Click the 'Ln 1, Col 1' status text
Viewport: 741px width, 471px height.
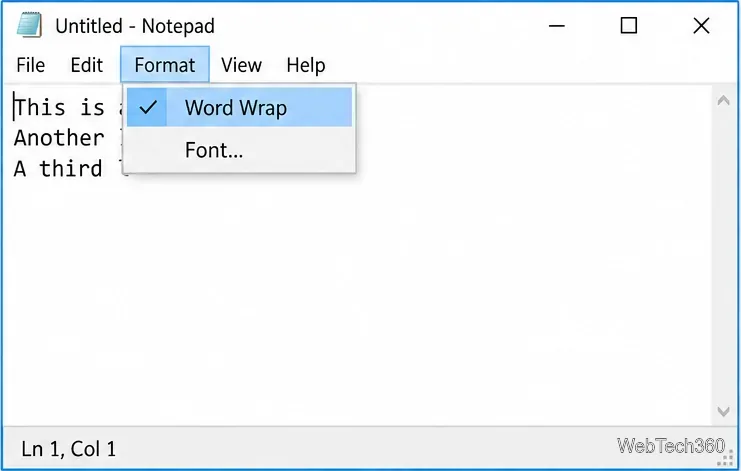point(69,448)
